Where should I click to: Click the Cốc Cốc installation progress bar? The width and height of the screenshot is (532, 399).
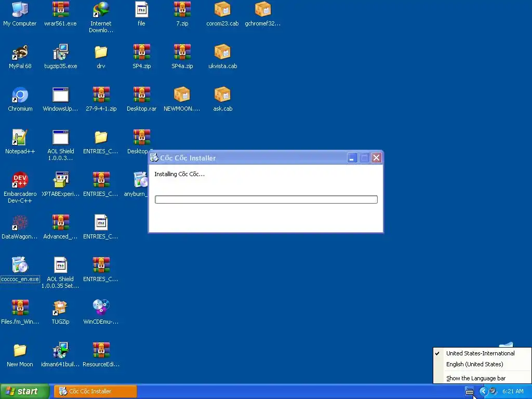pos(266,199)
